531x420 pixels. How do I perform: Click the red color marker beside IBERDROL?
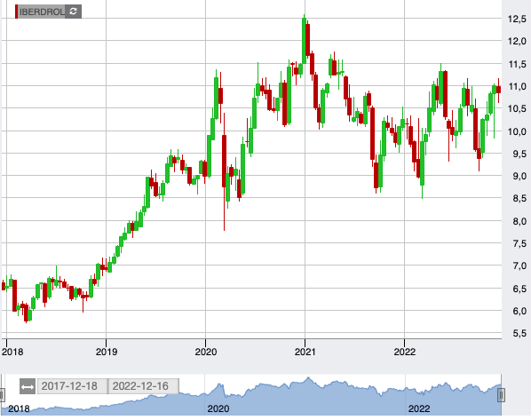(x=16, y=12)
